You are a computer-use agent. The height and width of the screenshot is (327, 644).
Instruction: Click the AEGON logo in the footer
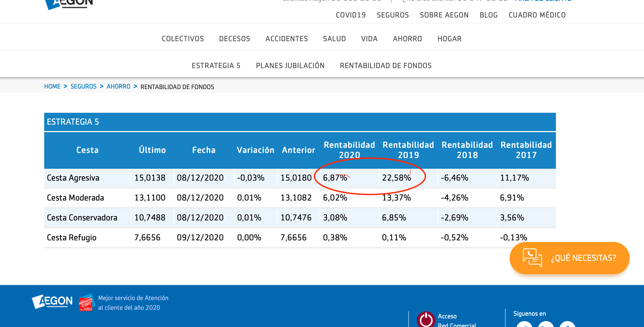[52, 301]
